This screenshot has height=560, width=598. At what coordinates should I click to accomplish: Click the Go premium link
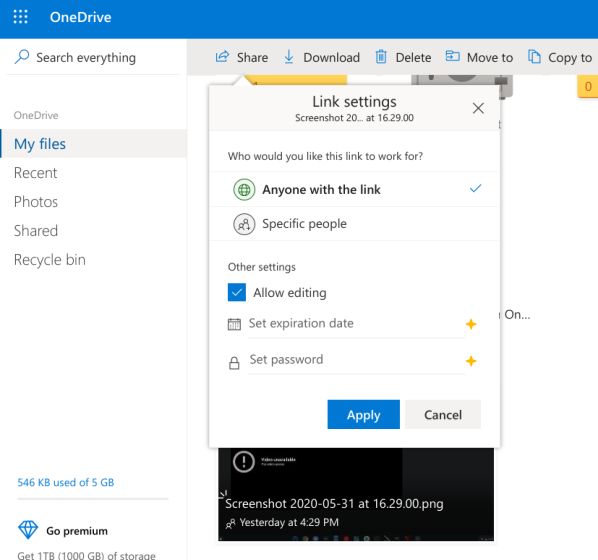[77, 531]
